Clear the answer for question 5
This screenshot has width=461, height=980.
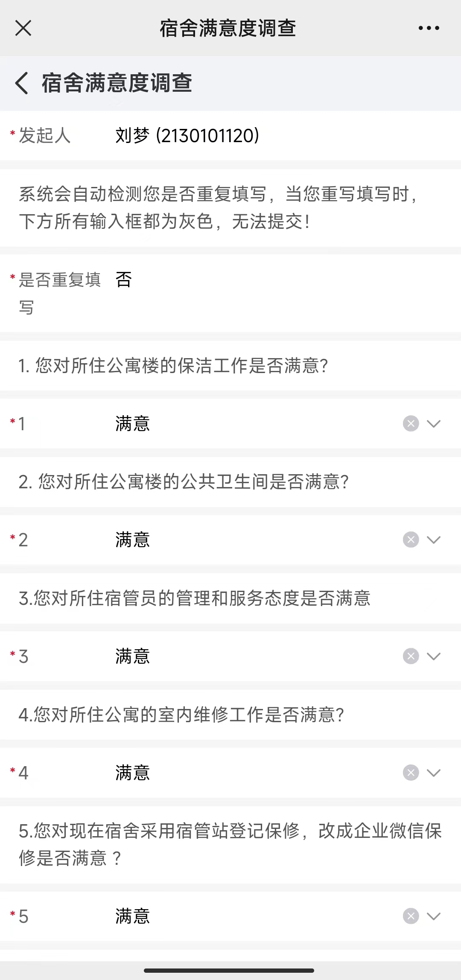coord(411,916)
